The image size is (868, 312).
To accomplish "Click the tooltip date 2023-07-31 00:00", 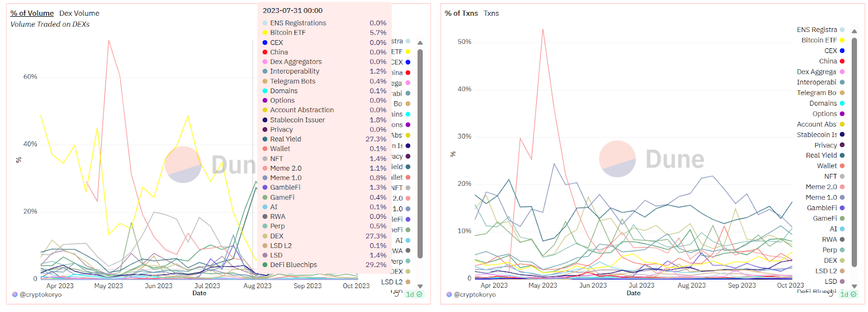I will point(292,10).
